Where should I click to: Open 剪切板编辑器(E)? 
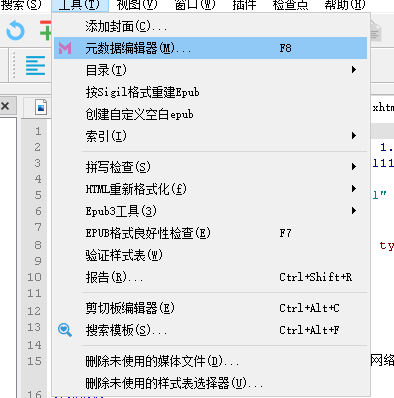210,308
